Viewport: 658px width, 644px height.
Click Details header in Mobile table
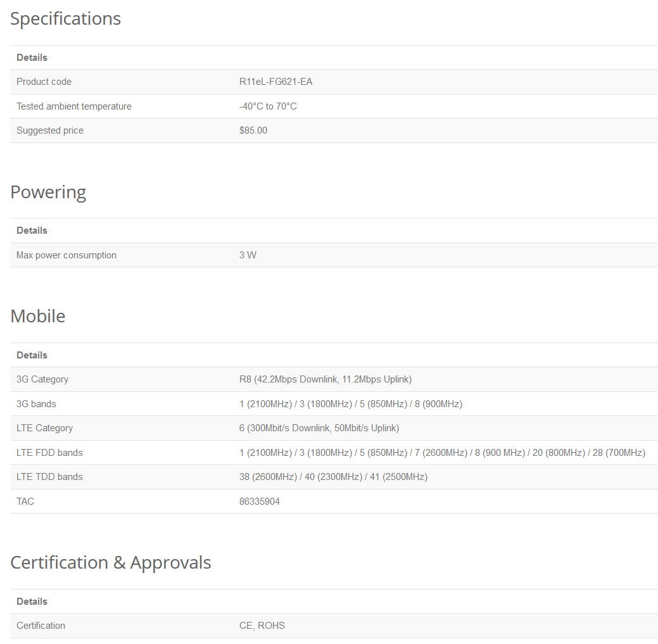(32, 355)
